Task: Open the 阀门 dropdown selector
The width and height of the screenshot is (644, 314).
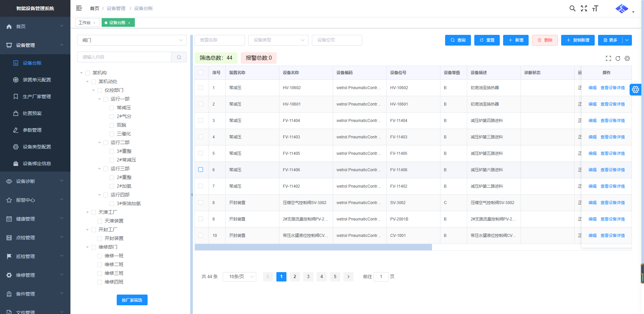Action: click(x=132, y=40)
